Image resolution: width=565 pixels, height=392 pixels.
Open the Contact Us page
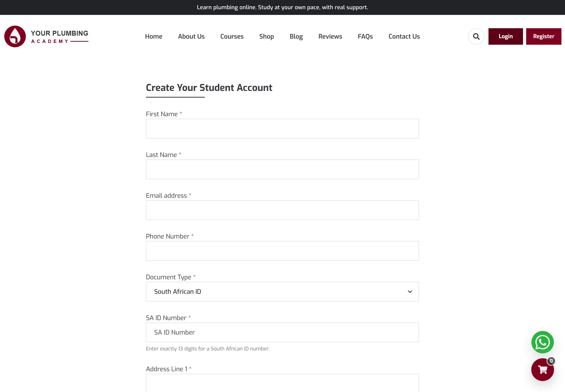[404, 36]
